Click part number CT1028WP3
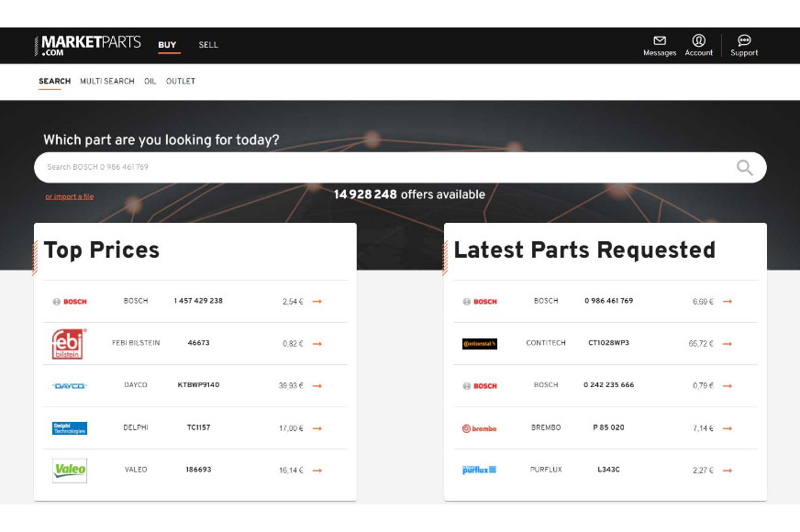The width and height of the screenshot is (800, 532). coord(608,343)
